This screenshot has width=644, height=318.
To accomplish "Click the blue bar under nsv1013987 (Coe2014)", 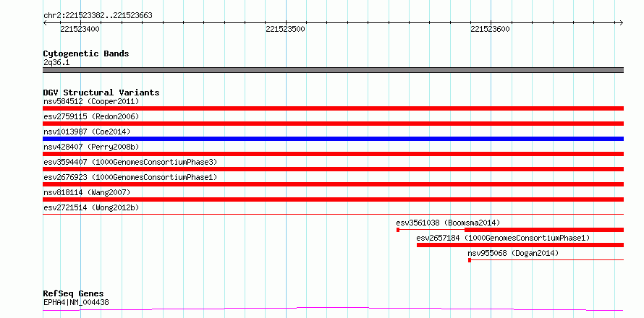I will tap(333, 139).
